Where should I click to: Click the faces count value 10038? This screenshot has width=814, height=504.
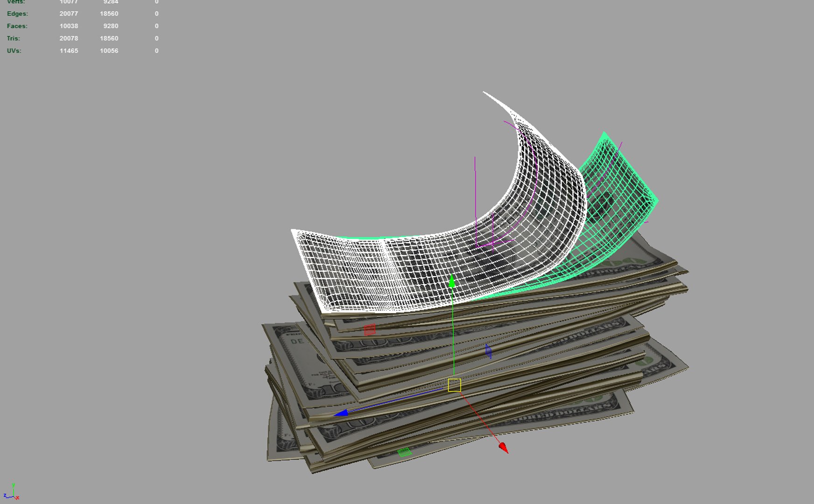[69, 26]
